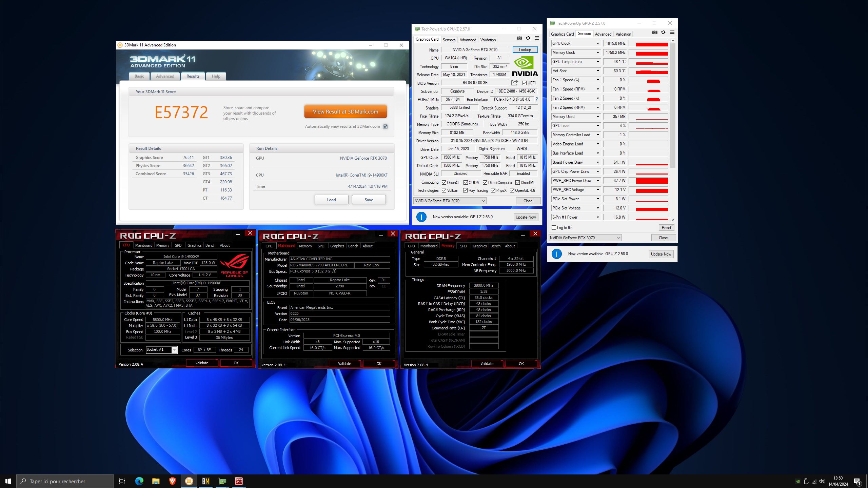Viewport: 868px width, 488px height.
Task: Open Help tab in 3DMark 11
Action: (216, 76)
